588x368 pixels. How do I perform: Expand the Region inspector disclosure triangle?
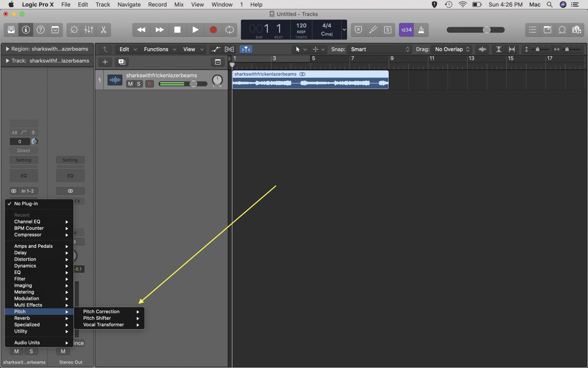tap(7, 49)
